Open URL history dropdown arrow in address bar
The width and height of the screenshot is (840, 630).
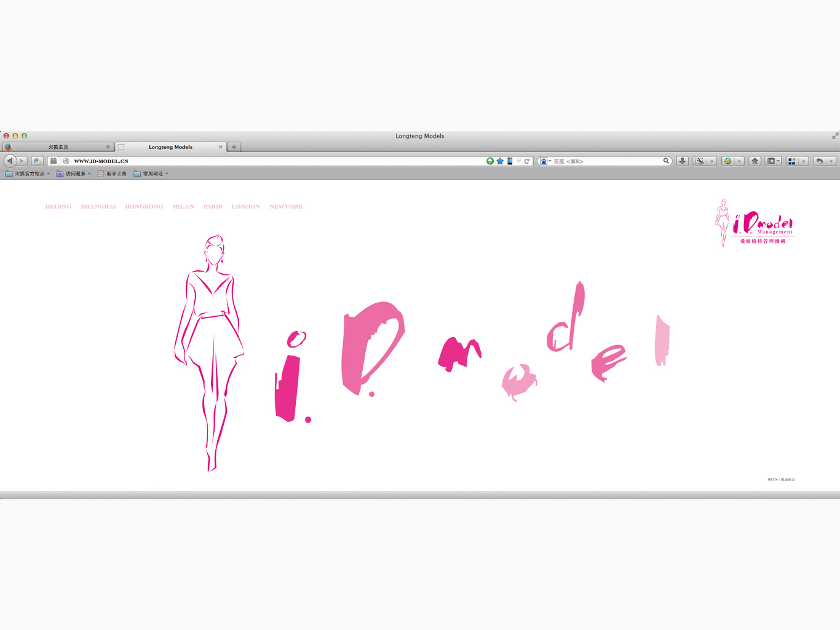[x=518, y=161]
